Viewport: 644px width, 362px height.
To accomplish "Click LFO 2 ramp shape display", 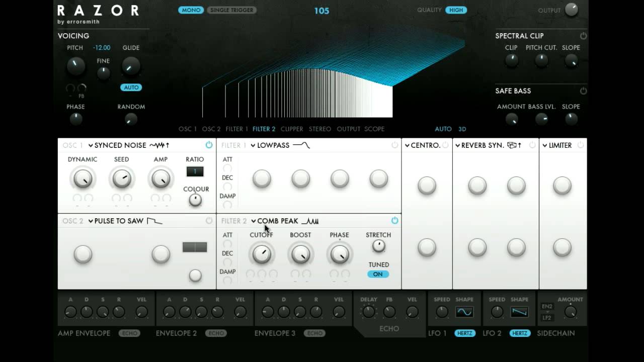I will pos(519,312).
